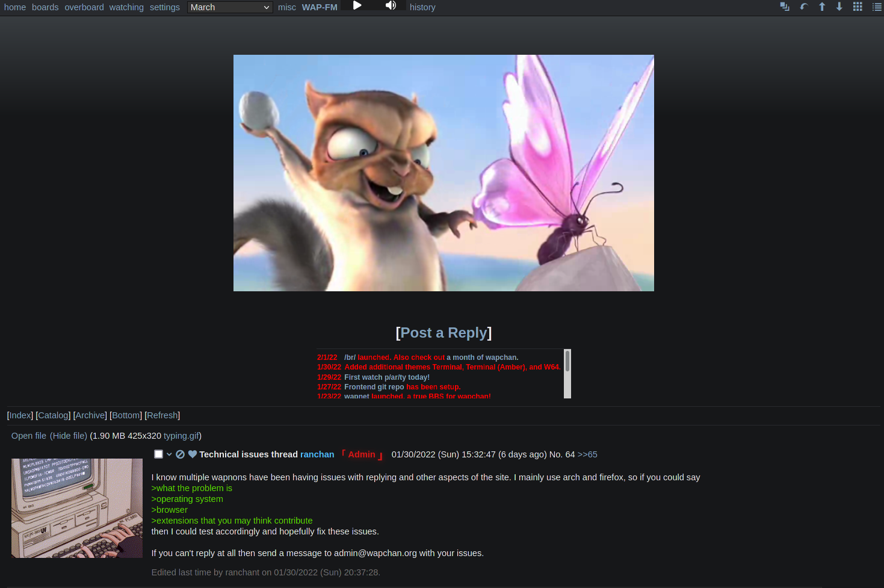Jump to bottom with down arrow icon
Viewport: 884px width, 588px height.
(839, 7)
